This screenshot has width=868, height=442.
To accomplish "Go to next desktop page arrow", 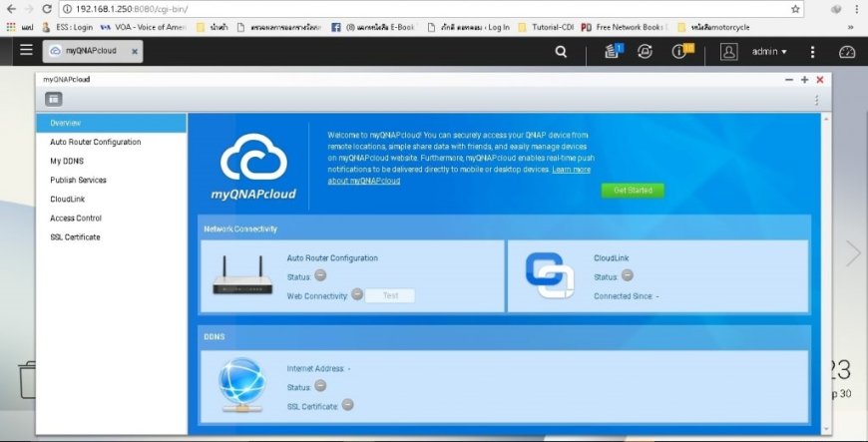I will click(x=854, y=253).
